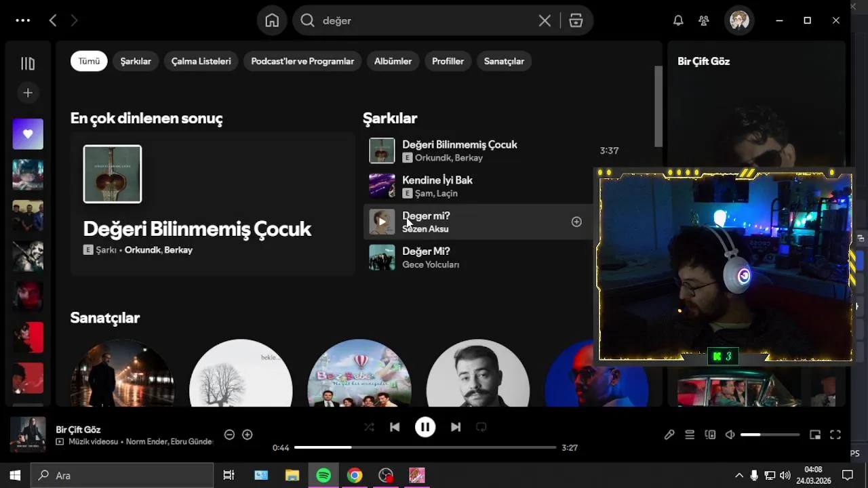868x488 pixels.
Task: Open Bir Çift Göz title in player
Action: point(78,430)
